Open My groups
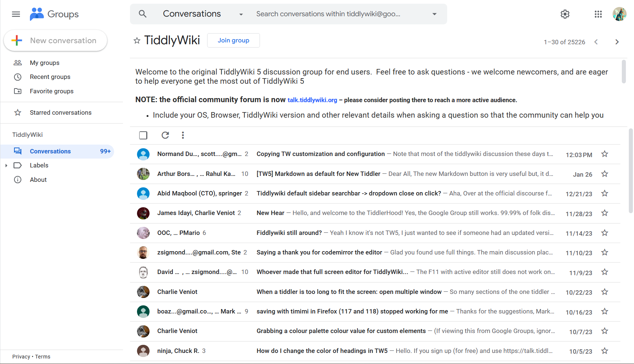The image size is (634, 364). coord(44,63)
